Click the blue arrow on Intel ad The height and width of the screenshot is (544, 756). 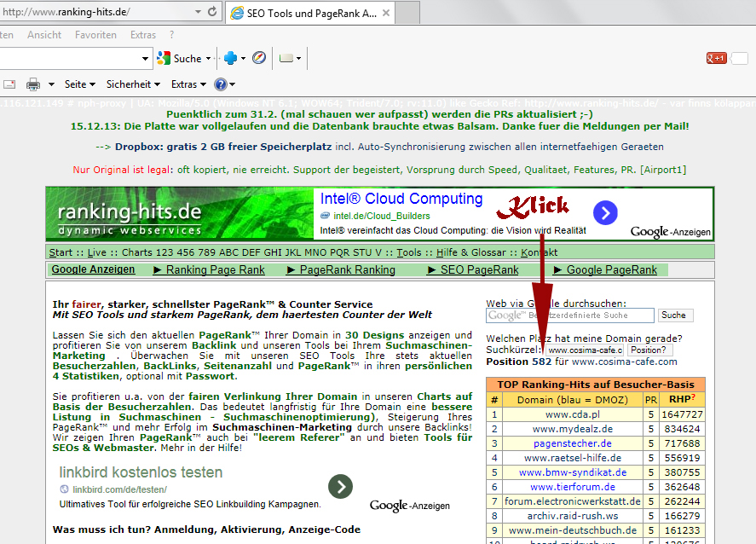605,213
